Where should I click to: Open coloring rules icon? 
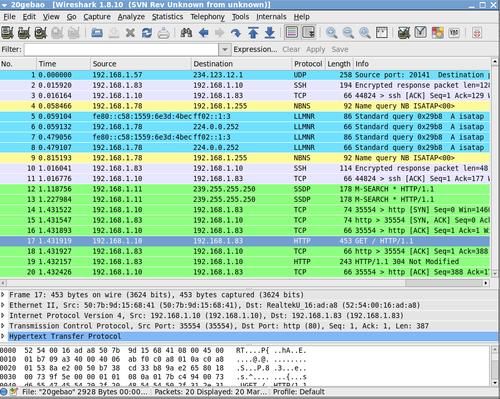click(437, 33)
